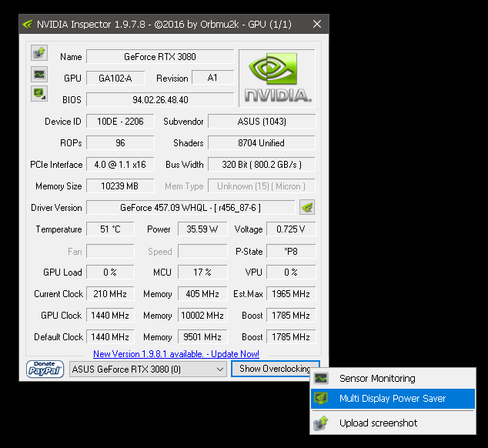The width and height of the screenshot is (488, 448).
Task: Click the Bus Width field 320 Bit
Action: (262, 165)
